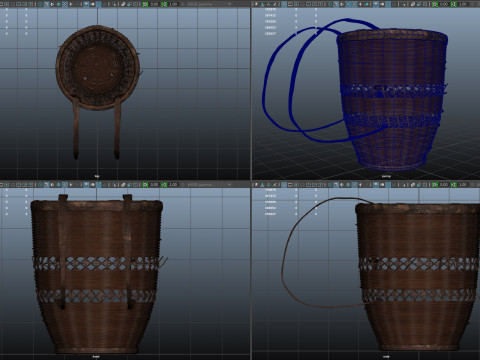Image resolution: width=480 pixels, height=360 pixels.
Task: Toggle lock camera in side view panel
Action: [x=262, y=184]
